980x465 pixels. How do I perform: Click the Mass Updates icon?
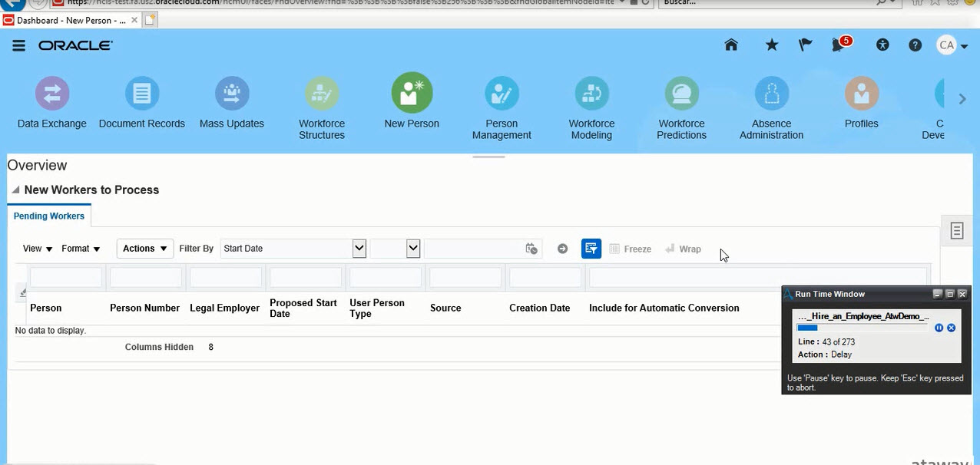pyautogui.click(x=232, y=94)
